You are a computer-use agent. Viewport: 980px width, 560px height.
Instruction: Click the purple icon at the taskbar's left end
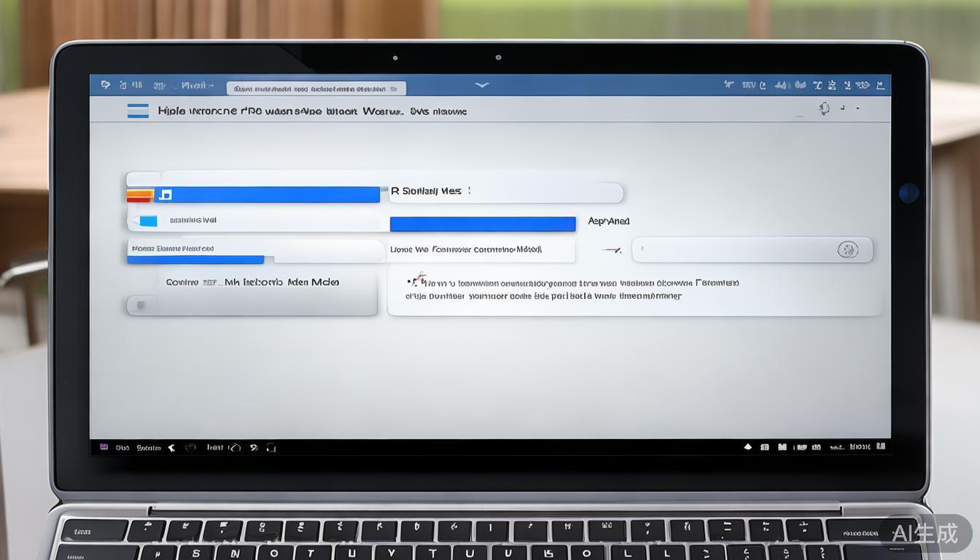point(104,447)
